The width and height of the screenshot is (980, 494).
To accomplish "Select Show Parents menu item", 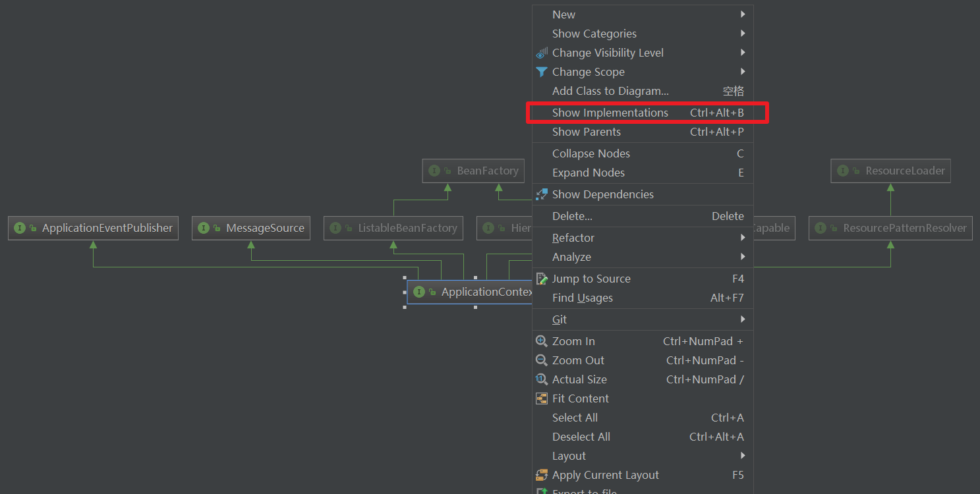I will tap(643, 132).
